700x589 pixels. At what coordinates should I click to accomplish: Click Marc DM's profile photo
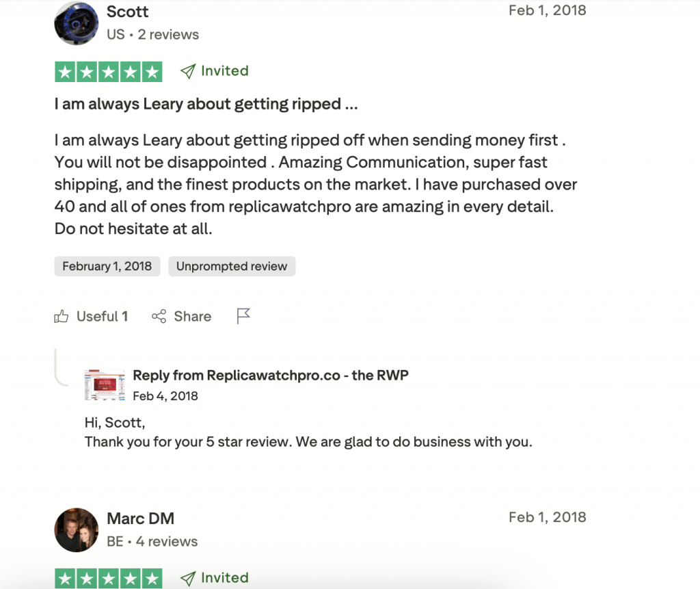click(x=76, y=529)
